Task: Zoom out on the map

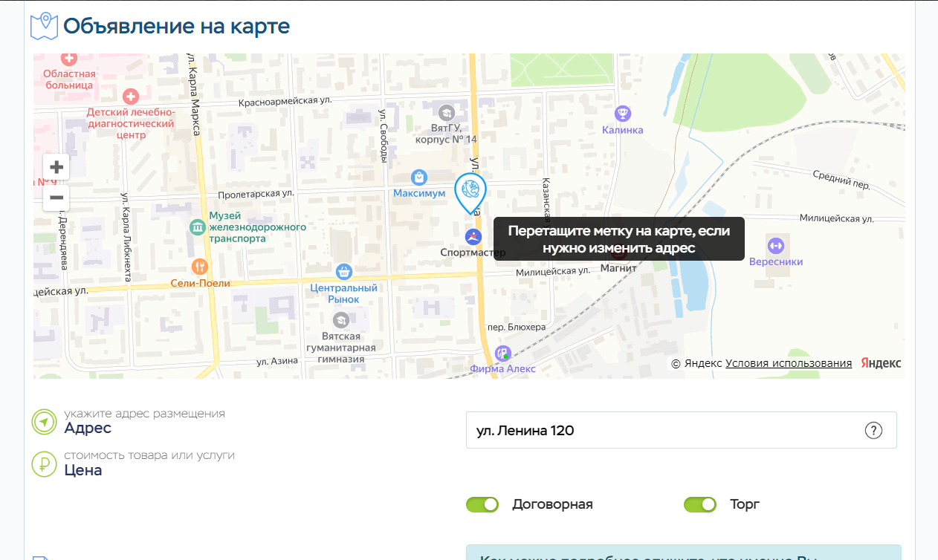Action: click(x=56, y=198)
